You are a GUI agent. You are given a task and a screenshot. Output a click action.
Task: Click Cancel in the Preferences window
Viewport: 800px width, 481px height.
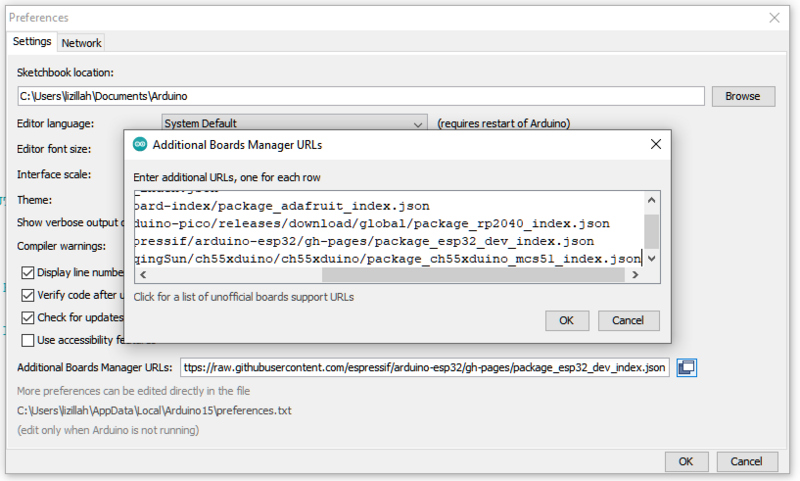[x=746, y=462]
